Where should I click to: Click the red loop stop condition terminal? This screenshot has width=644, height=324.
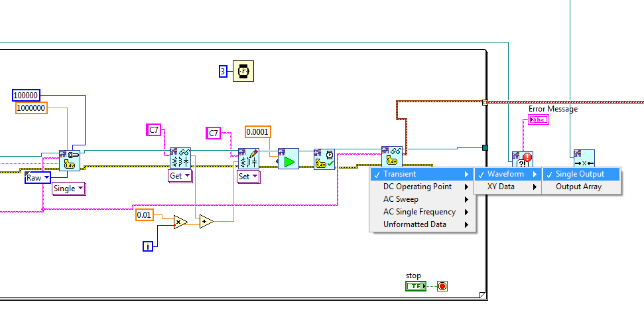pyautogui.click(x=442, y=285)
